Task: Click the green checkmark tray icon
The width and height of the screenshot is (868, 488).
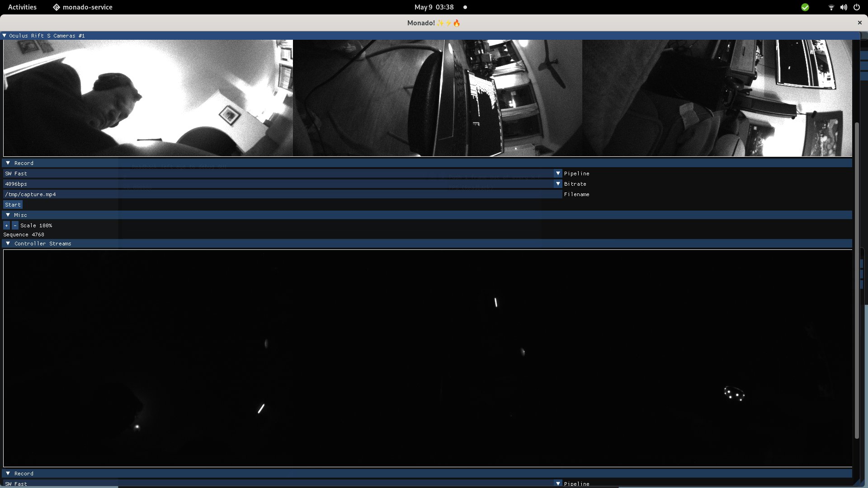Action: coord(805,7)
